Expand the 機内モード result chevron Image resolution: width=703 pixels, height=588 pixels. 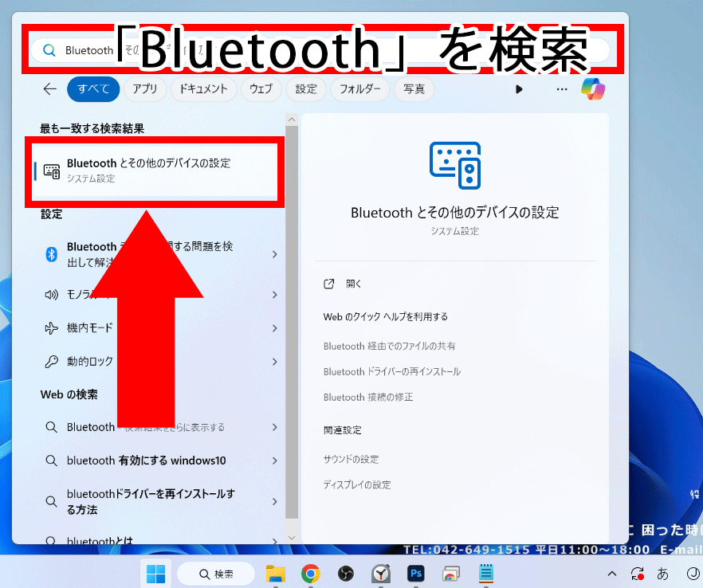pyautogui.click(x=274, y=328)
